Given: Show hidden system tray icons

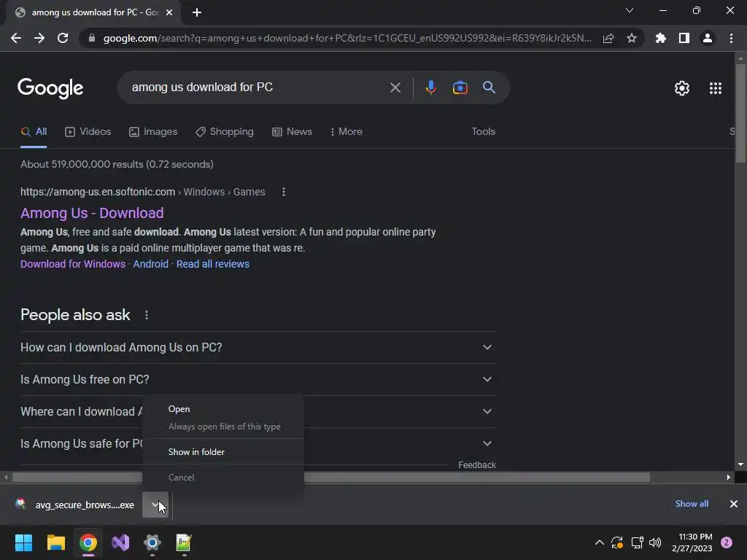Looking at the screenshot, I should point(600,542).
